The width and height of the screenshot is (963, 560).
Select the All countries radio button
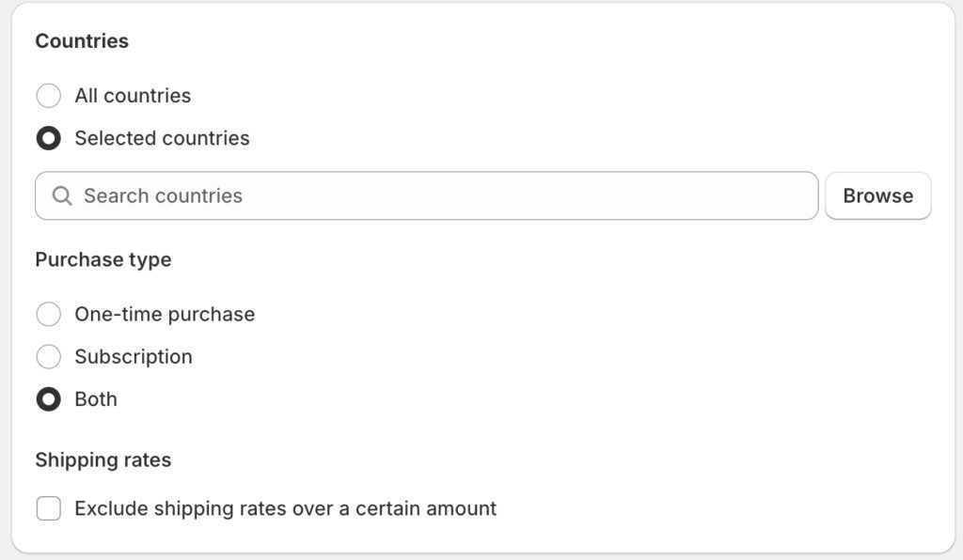pyautogui.click(x=48, y=96)
